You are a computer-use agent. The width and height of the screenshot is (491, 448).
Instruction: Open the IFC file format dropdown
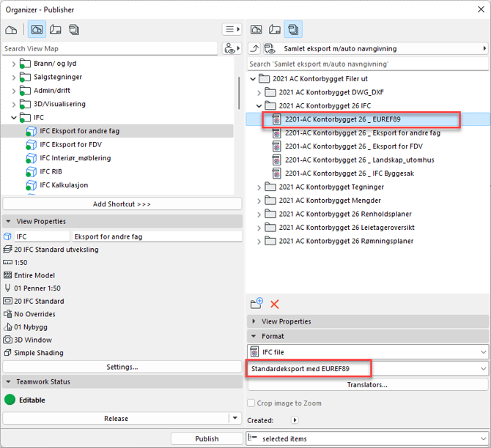pos(367,352)
